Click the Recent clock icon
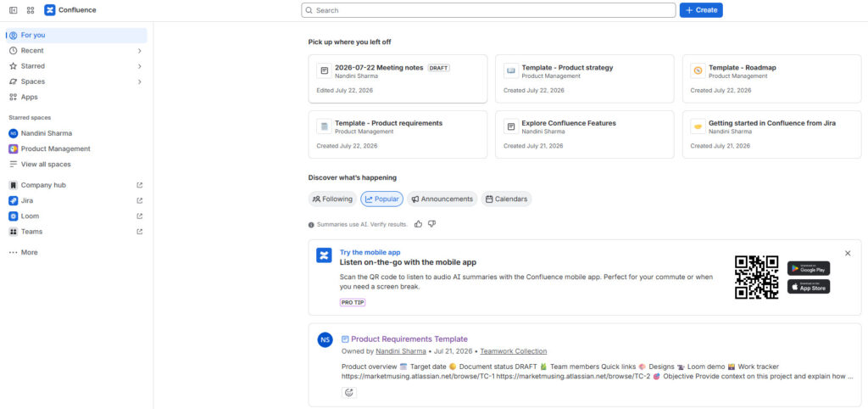868x409 pixels. pos(14,50)
